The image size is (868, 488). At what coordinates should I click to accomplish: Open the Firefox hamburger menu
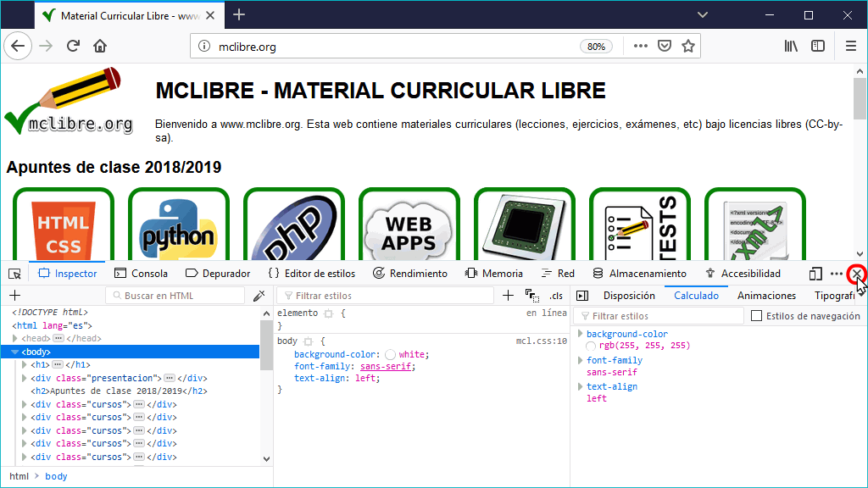(x=851, y=46)
